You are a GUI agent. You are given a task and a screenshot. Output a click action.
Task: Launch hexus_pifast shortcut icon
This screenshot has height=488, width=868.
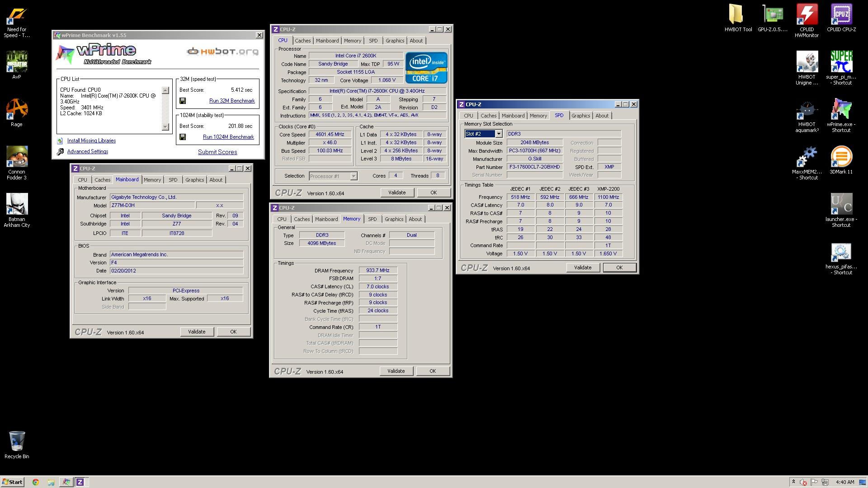coord(841,258)
